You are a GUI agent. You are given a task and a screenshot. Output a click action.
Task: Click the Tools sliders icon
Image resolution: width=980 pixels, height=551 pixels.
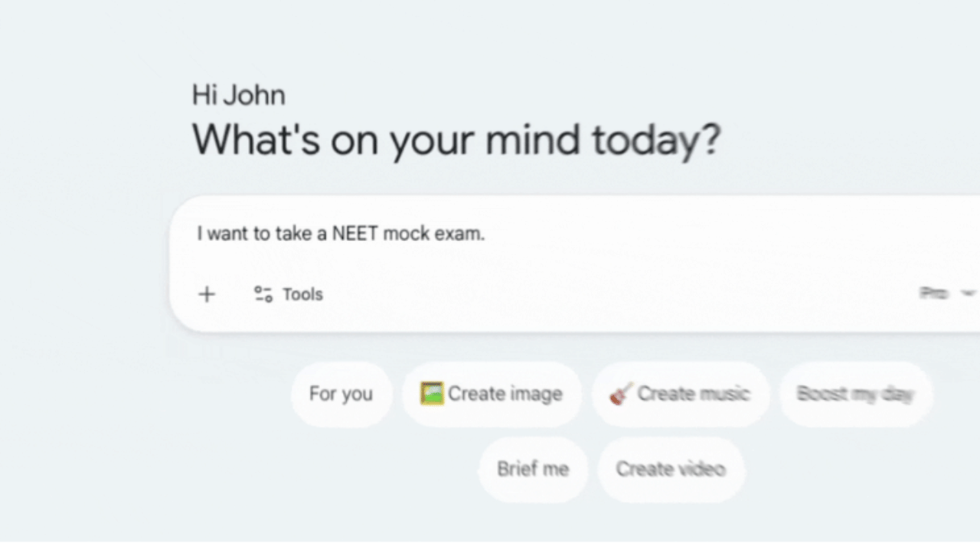click(263, 295)
